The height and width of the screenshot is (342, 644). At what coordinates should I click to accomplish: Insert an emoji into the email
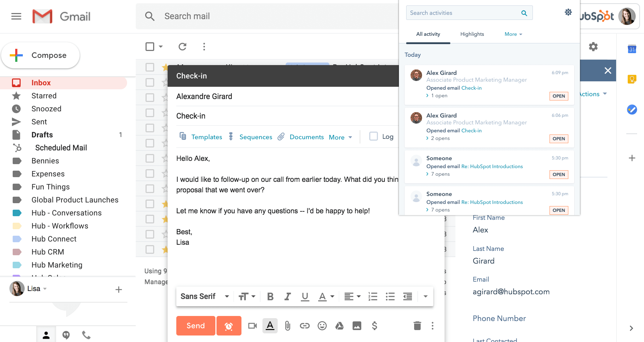[x=322, y=325]
